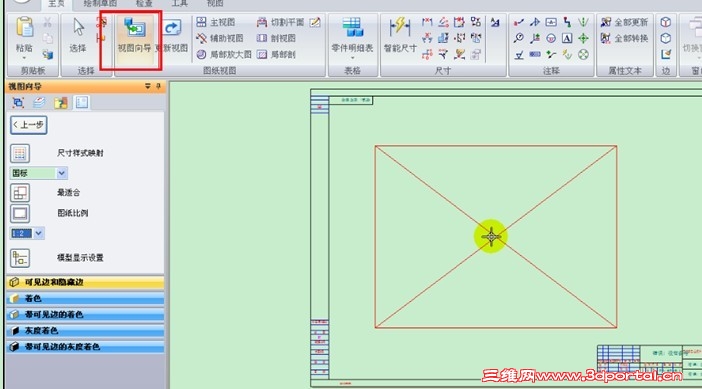This screenshot has width=702, height=389.
Task: Switch to the 检查 ribbon tab
Action: tap(144, 4)
